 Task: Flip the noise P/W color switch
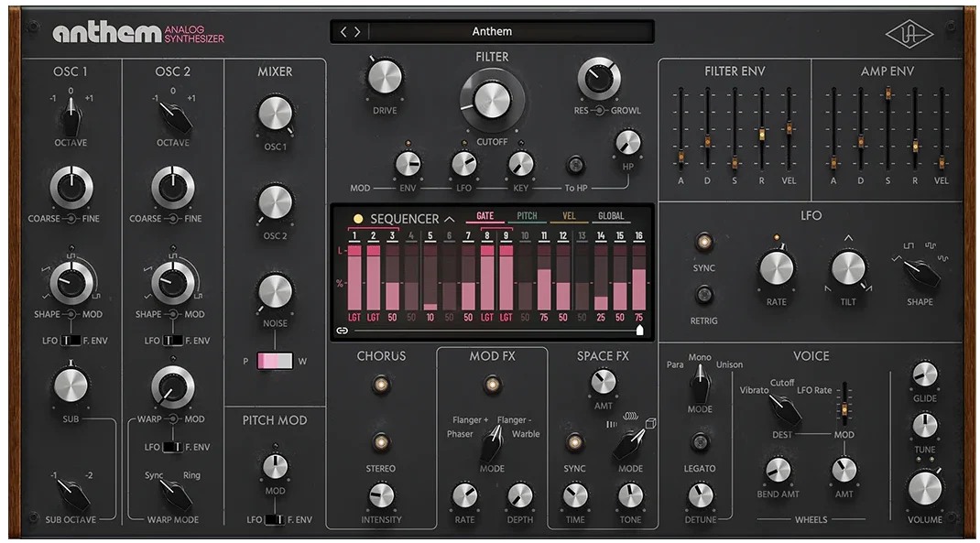[275, 361]
